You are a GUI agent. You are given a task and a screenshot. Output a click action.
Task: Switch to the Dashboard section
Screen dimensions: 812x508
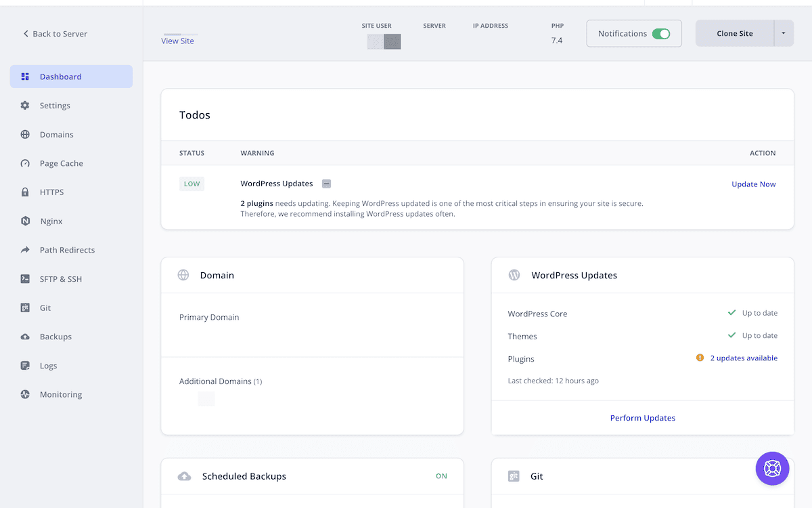(x=61, y=77)
